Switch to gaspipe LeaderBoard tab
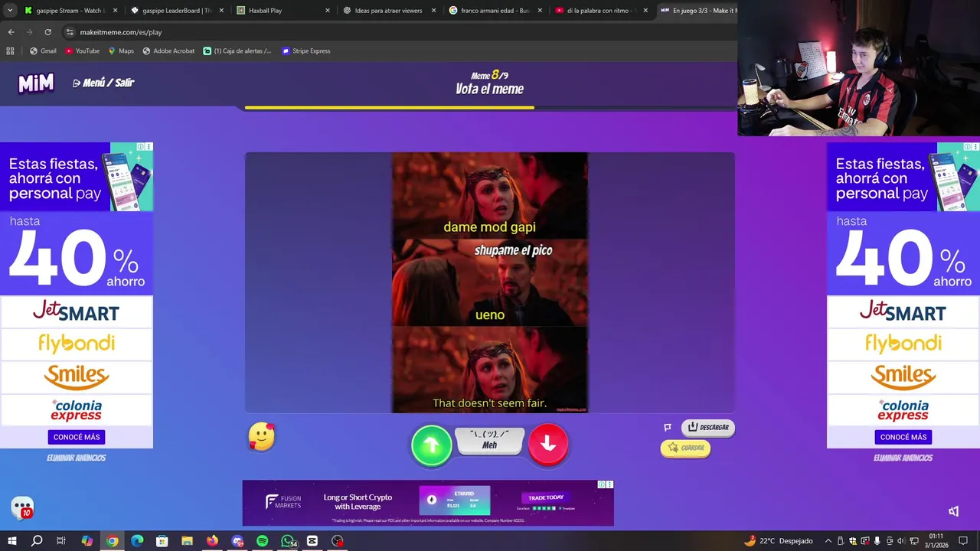Screen dimensions: 980x551 point(176,11)
